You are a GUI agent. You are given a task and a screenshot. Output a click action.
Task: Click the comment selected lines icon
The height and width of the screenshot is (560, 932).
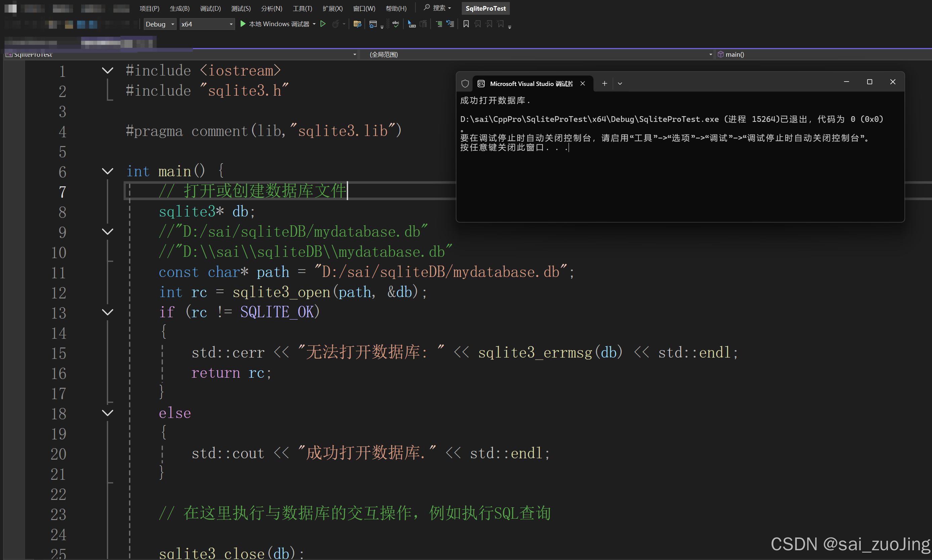click(439, 24)
